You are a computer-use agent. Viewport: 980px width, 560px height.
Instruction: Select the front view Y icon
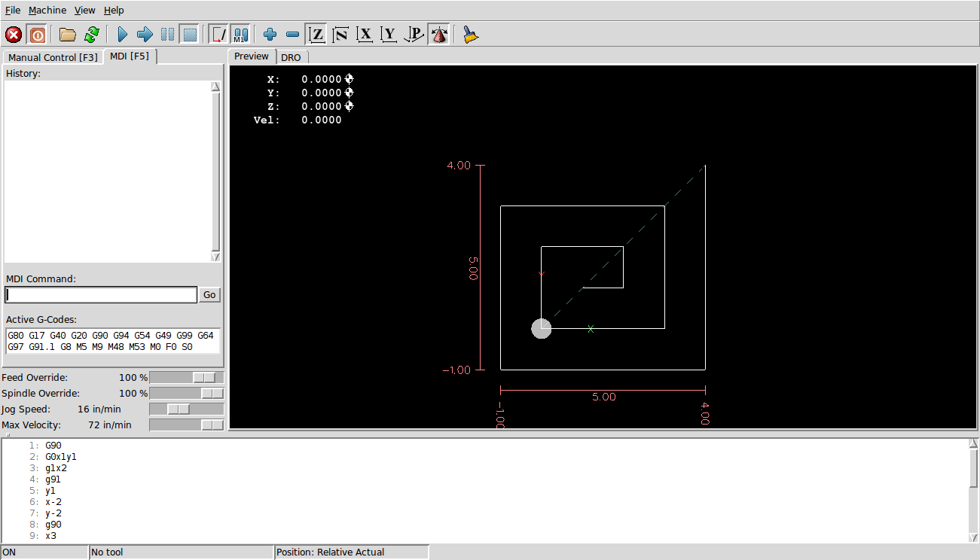coord(389,35)
